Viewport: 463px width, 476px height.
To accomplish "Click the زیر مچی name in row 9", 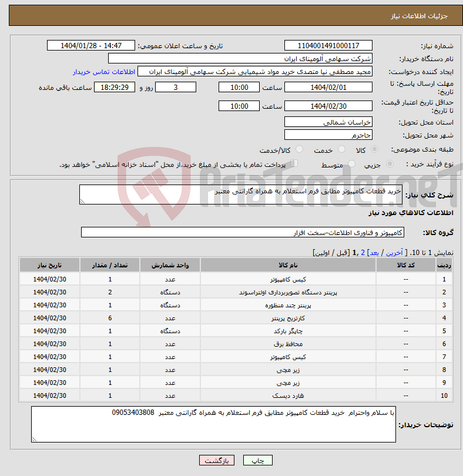I will [x=288, y=383].
